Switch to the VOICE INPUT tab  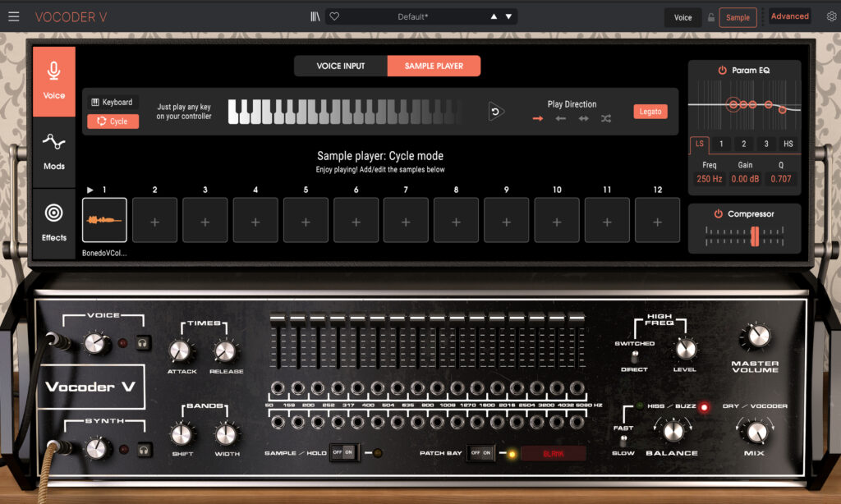click(341, 66)
